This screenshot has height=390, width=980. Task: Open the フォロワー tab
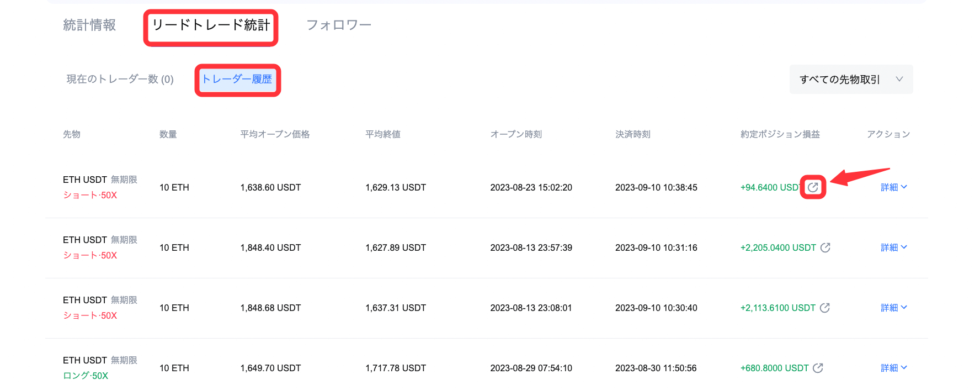tap(338, 25)
